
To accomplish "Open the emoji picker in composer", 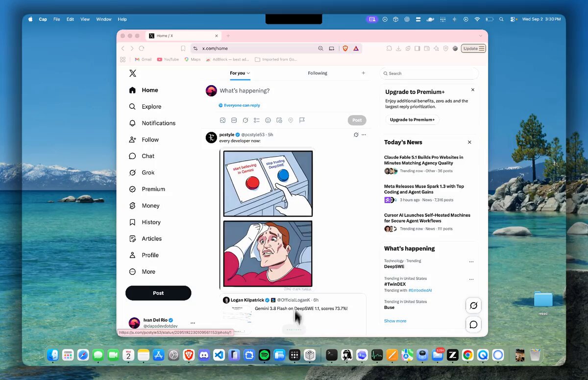I will [x=268, y=120].
